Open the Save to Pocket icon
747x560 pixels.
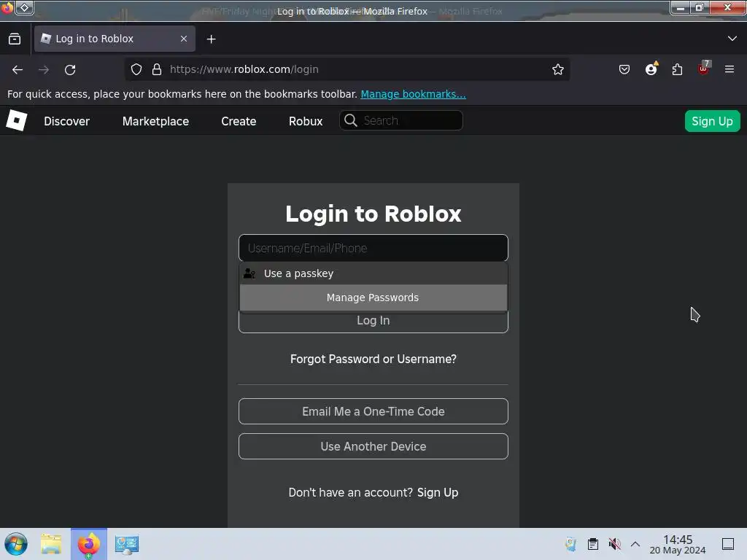coord(624,69)
